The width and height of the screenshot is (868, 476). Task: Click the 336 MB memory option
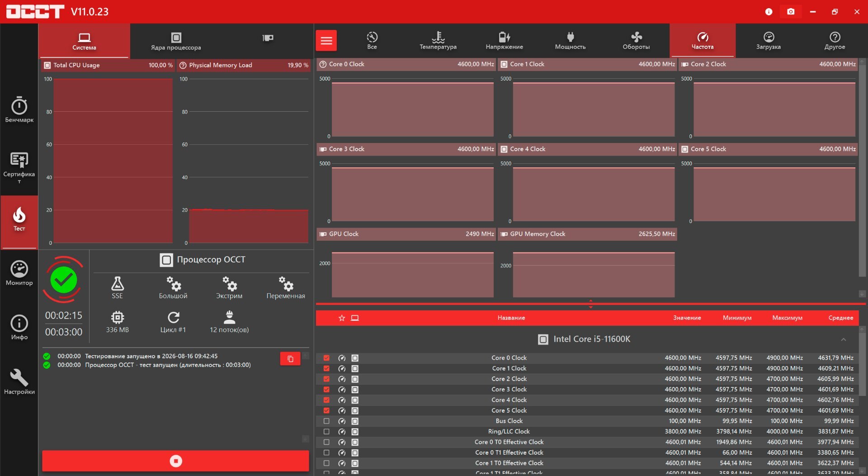pos(118,322)
